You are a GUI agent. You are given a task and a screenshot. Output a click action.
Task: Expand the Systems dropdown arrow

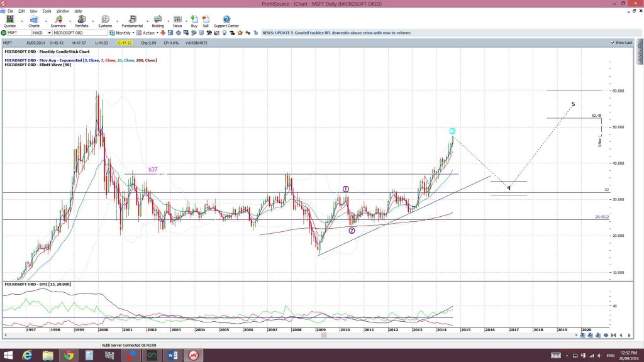(x=116, y=21)
